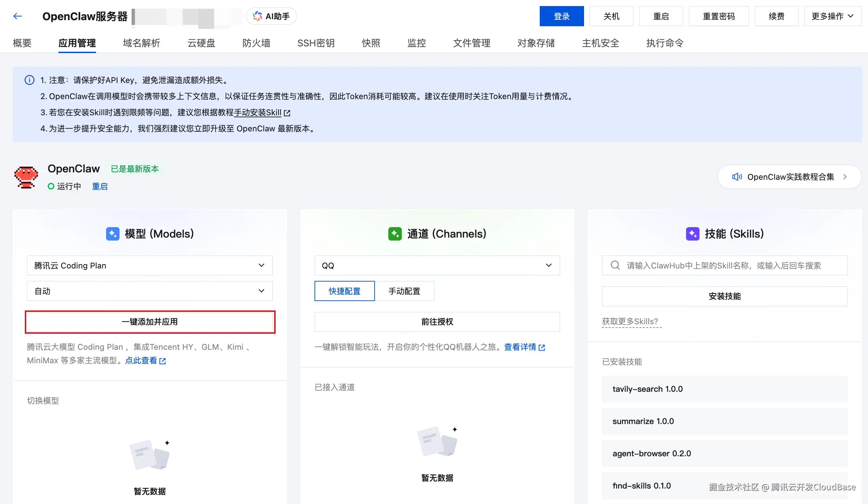Click the magnifier icon in the Skill search box
Image resolution: width=868 pixels, height=504 pixels.
click(x=615, y=265)
